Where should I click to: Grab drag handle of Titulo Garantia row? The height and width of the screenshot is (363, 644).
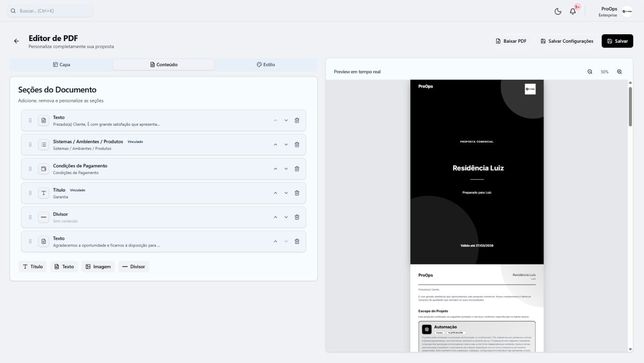pyautogui.click(x=30, y=193)
